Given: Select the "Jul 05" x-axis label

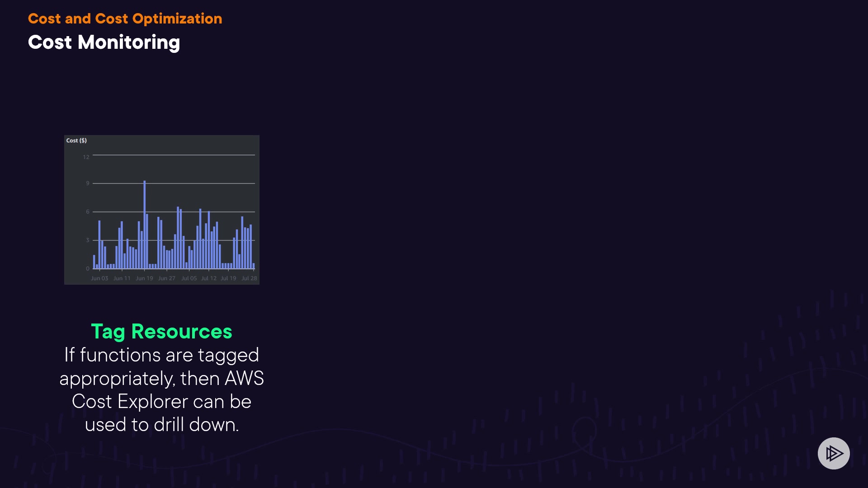Looking at the screenshot, I should tap(189, 278).
